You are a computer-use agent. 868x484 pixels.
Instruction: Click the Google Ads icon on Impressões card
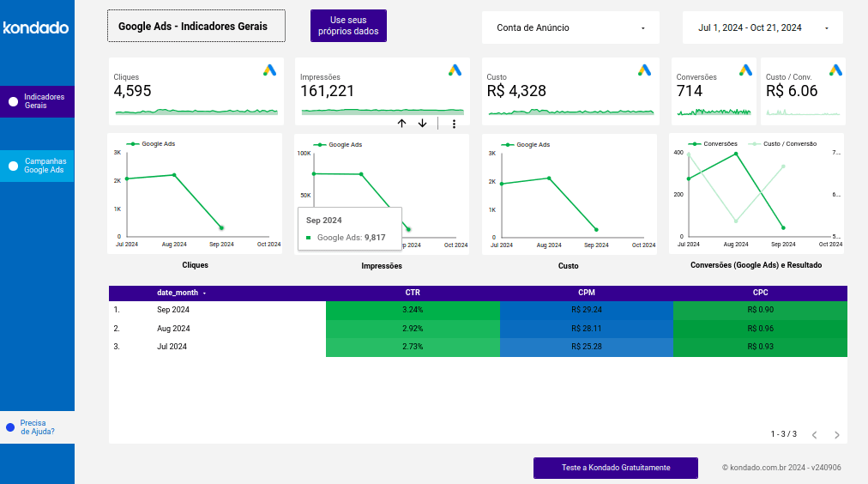(455, 70)
